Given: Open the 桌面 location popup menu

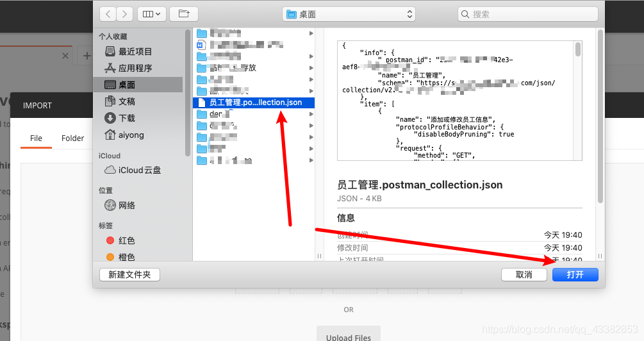Looking at the screenshot, I should [x=349, y=14].
